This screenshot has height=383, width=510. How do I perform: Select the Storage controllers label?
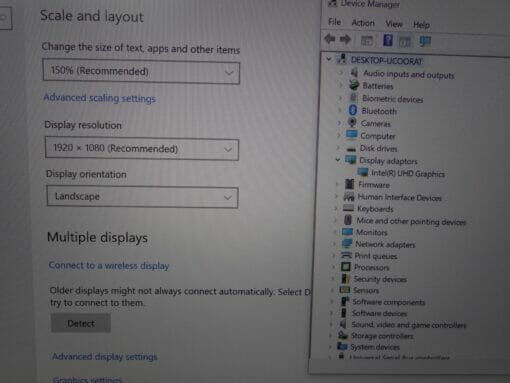(382, 336)
